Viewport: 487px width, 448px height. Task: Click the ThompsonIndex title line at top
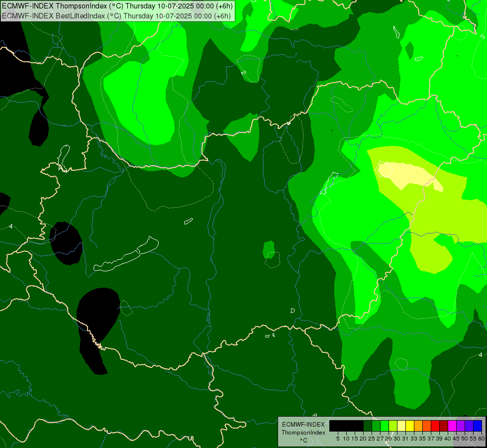[117, 6]
